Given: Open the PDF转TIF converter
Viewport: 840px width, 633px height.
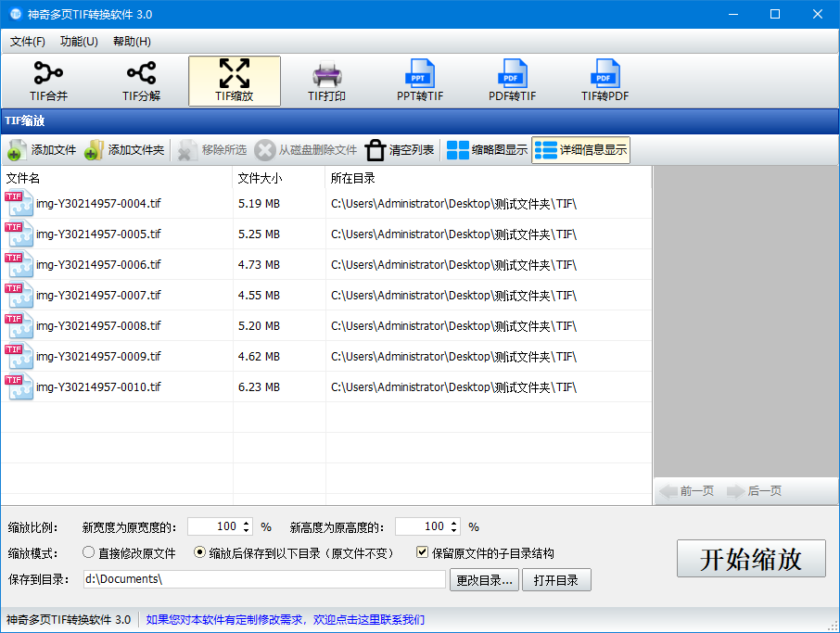Looking at the screenshot, I should 512,82.
